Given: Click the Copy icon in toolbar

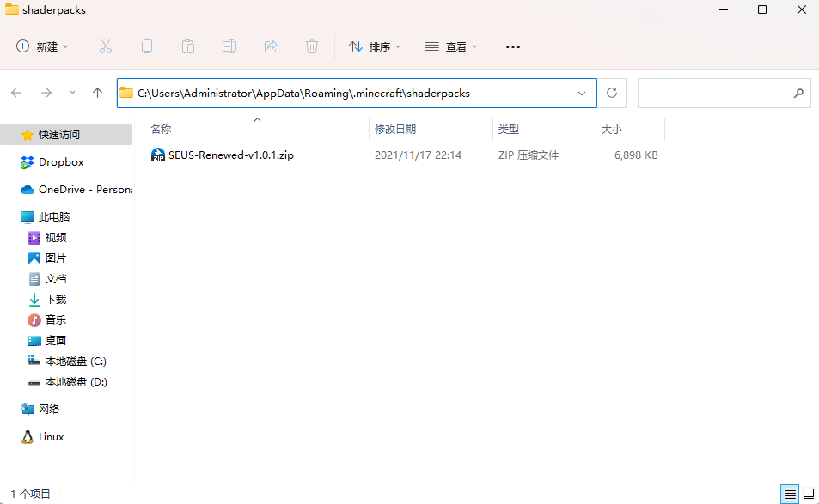Looking at the screenshot, I should [x=147, y=46].
